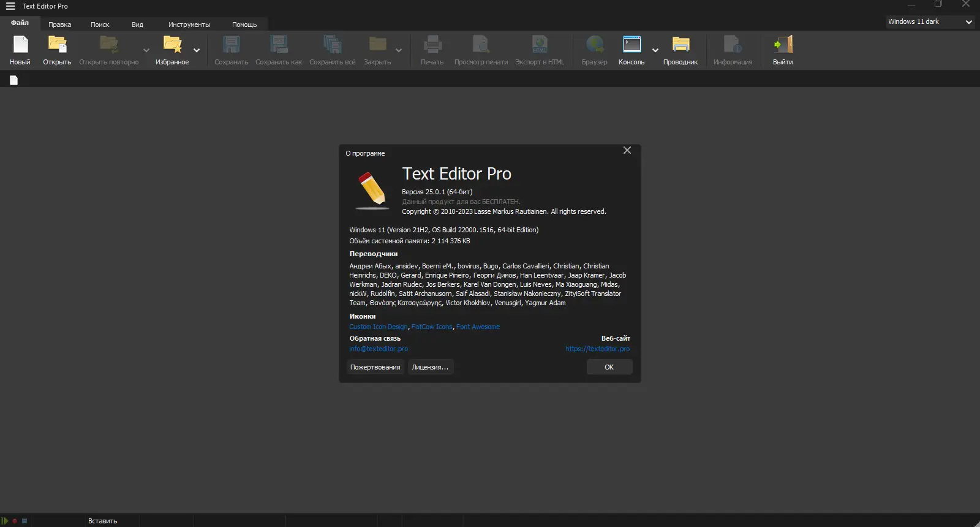Confirm the dialog with OK

pyautogui.click(x=609, y=367)
